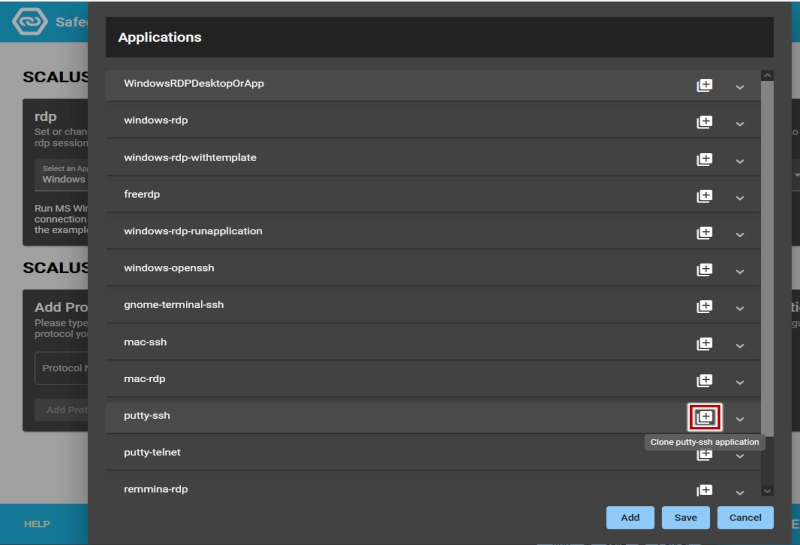Click the scroll up arrow of the list
This screenshot has height=545, width=800.
tap(767, 76)
